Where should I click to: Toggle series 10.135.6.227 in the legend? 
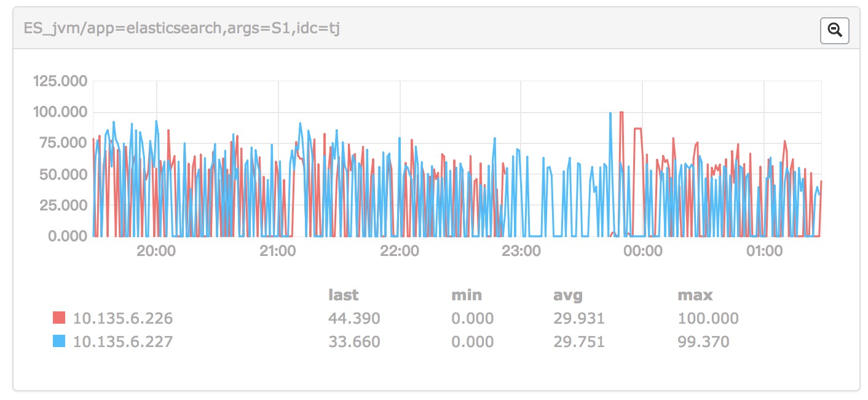click(122, 342)
